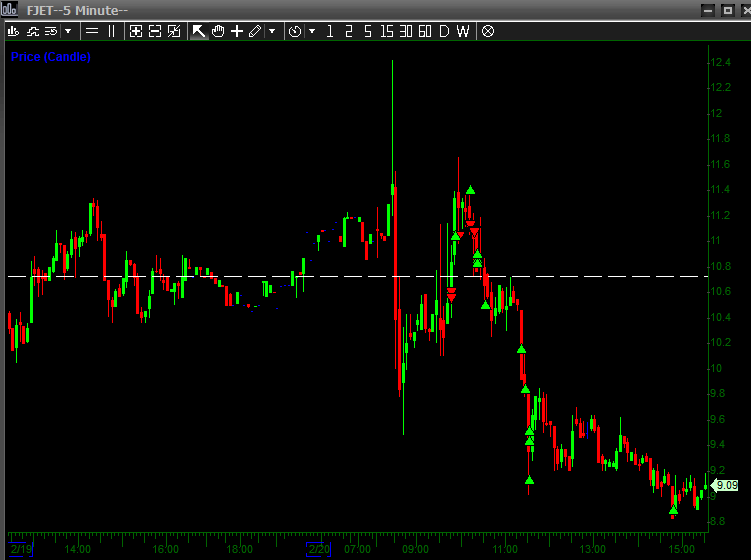
Task: Click the chart settings list icon
Action: tap(51, 32)
